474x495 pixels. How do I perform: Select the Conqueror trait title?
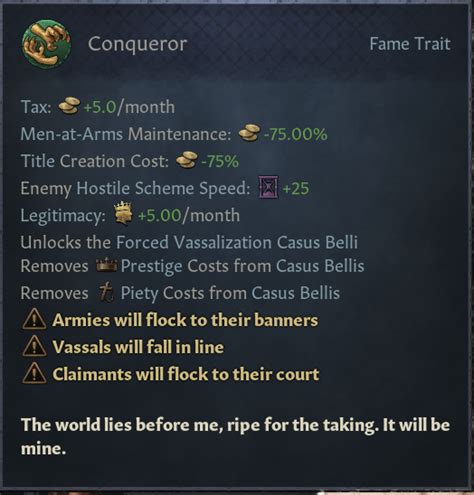click(x=137, y=44)
